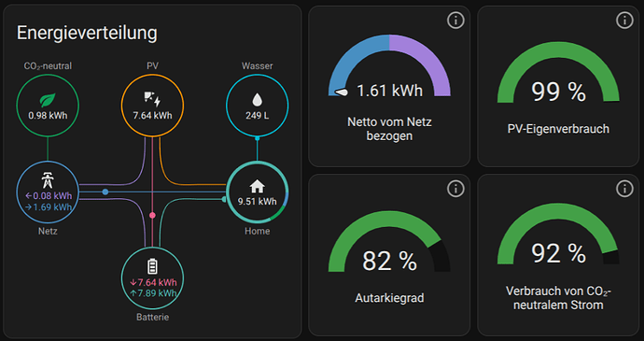Click the solar panel PV icon
644x341 pixels.
pos(152,99)
